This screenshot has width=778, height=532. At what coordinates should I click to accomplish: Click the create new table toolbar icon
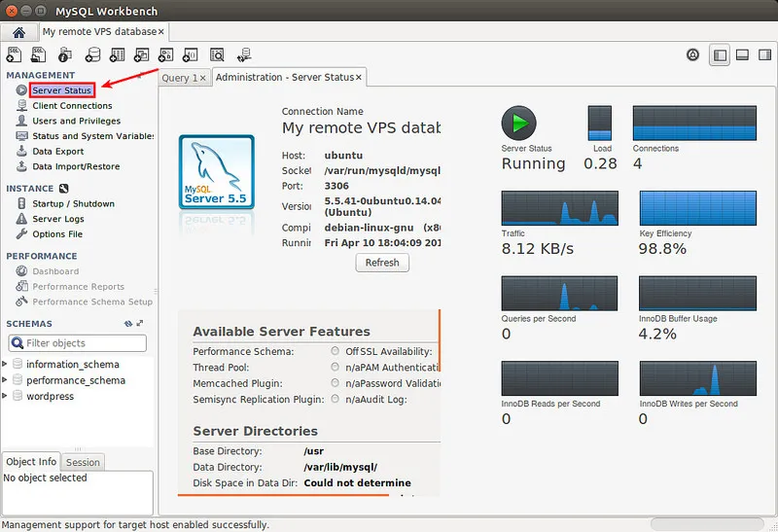pyautogui.click(x=118, y=54)
